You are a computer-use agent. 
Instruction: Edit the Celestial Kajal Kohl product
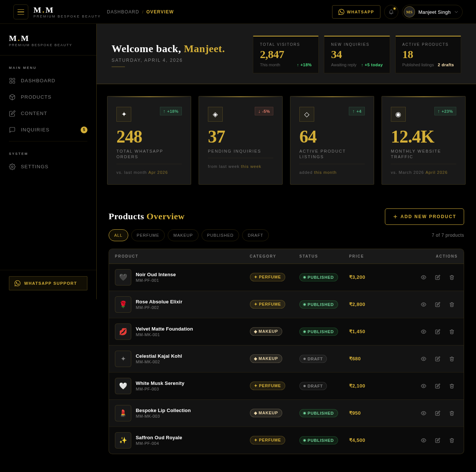[x=438, y=359]
